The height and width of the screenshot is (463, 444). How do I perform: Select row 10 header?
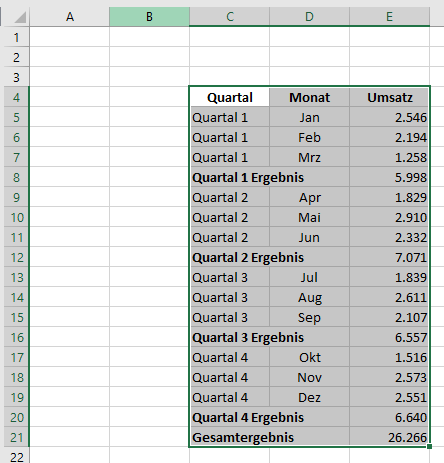(17, 217)
